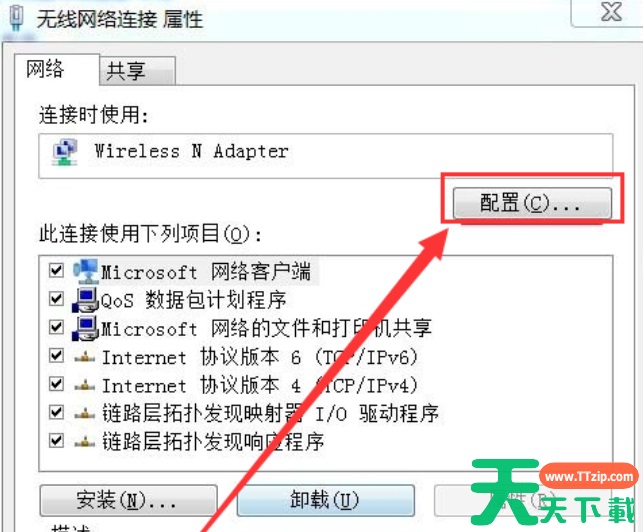Select the 网络 tab
Image resolution: width=643 pixels, height=532 pixels.
click(x=57, y=69)
